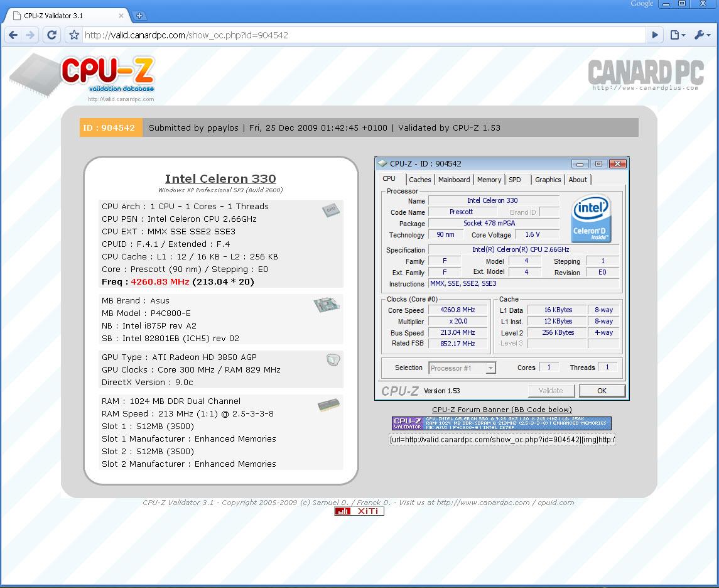The image size is (719, 588).
Task: Click the Name field Intel Celeron 330
Action: (494, 200)
